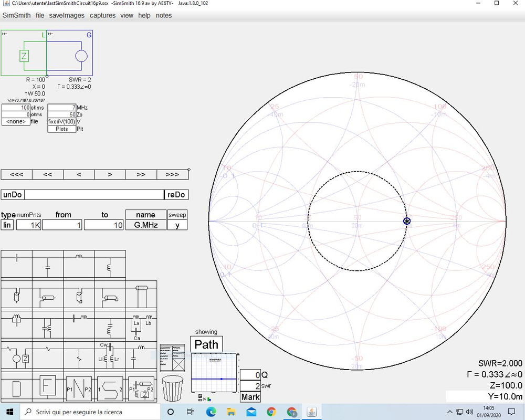Viewport: 525px width, 420px height.
Task: Add a shunt resistor element
Action: (x=79, y=356)
